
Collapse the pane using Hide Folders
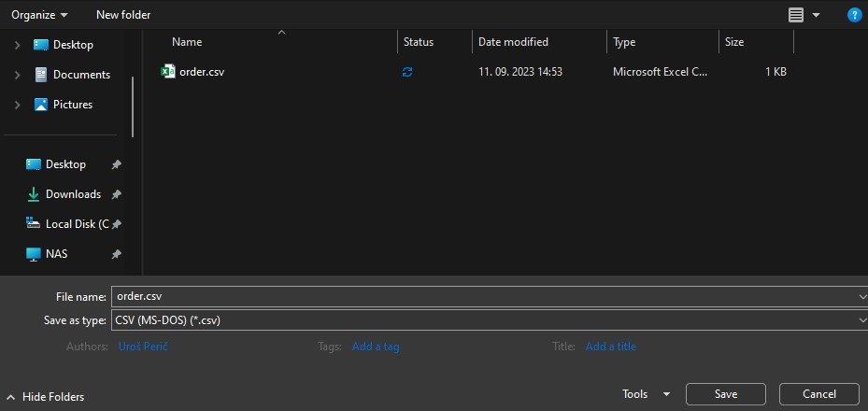(45, 397)
